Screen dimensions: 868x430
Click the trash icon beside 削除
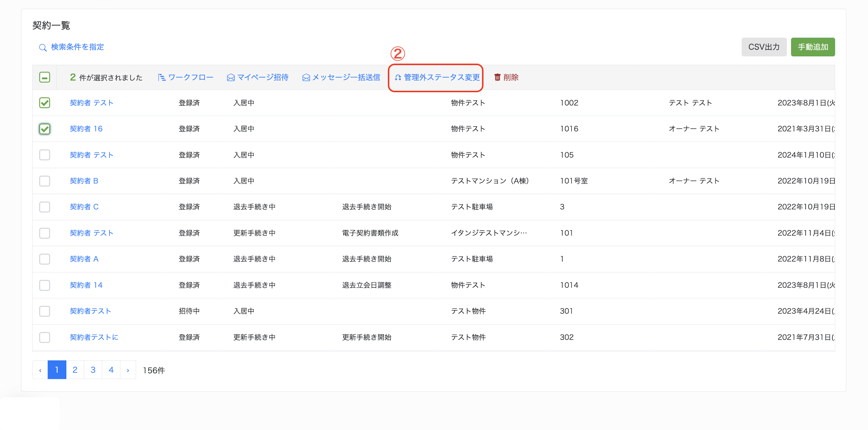pos(497,77)
